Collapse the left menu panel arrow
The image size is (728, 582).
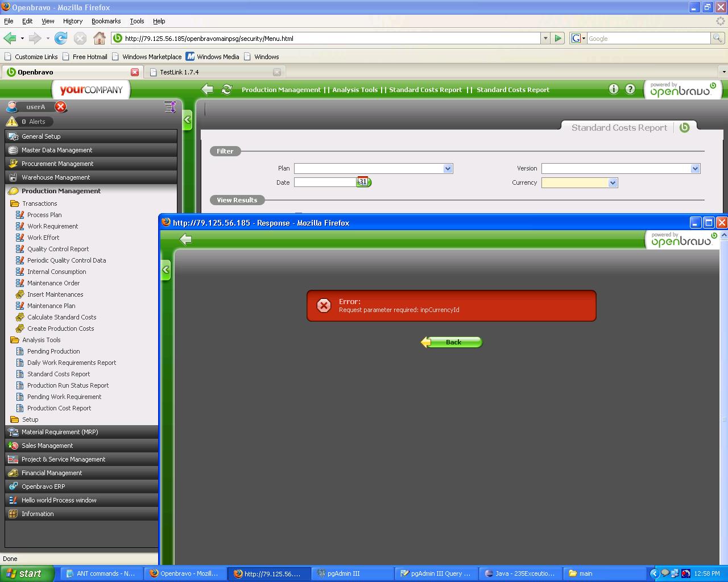coord(187,120)
